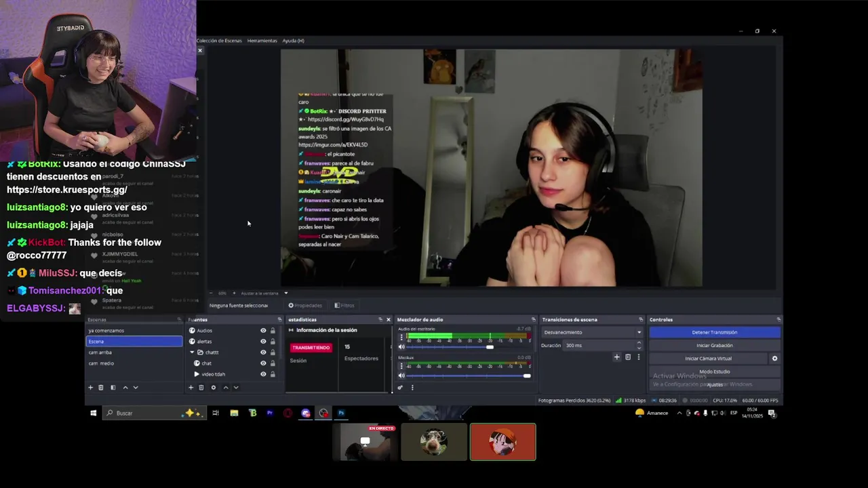Screen dimensions: 868x488
Task: Delete selected scene with Escenas trash icon
Action: [101, 388]
